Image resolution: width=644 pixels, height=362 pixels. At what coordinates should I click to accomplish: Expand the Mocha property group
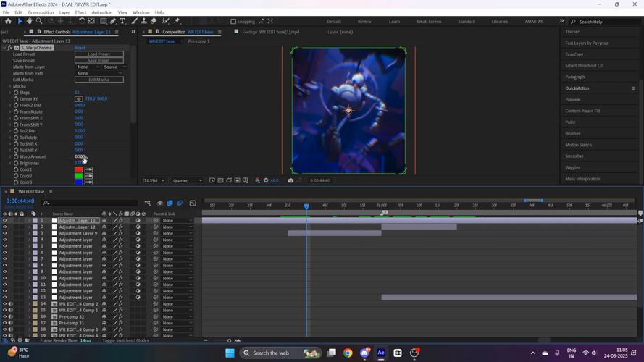pyautogui.click(x=10, y=86)
